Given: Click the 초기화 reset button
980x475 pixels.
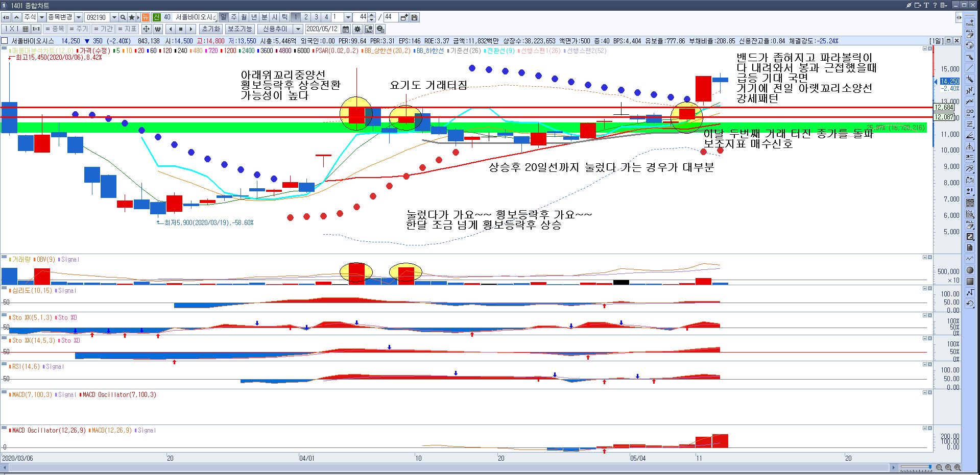Looking at the screenshot, I should click(x=210, y=29).
